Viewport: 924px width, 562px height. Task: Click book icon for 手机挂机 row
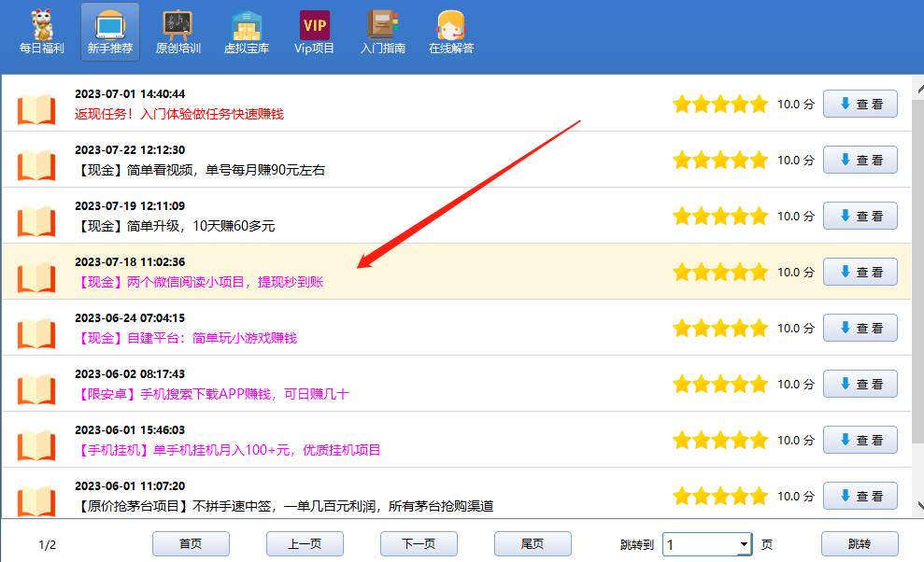tap(36, 444)
